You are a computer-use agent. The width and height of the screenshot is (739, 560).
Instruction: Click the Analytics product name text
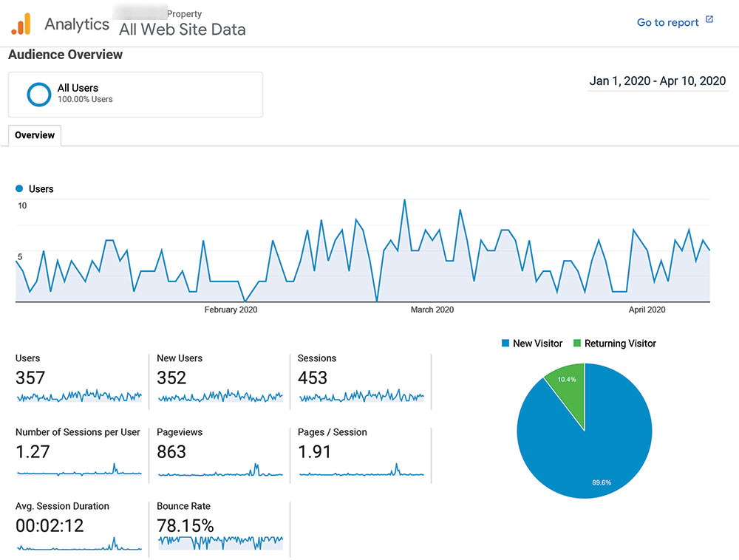click(77, 24)
